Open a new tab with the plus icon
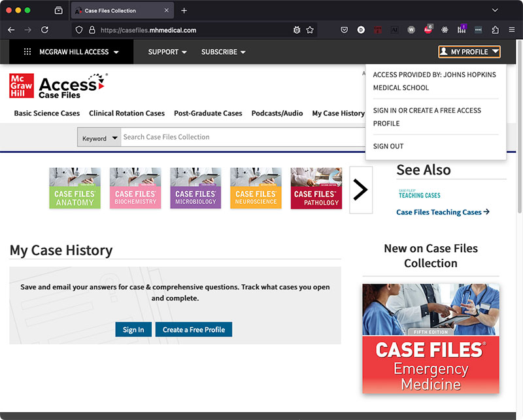This screenshot has height=420, width=523. [184, 10]
